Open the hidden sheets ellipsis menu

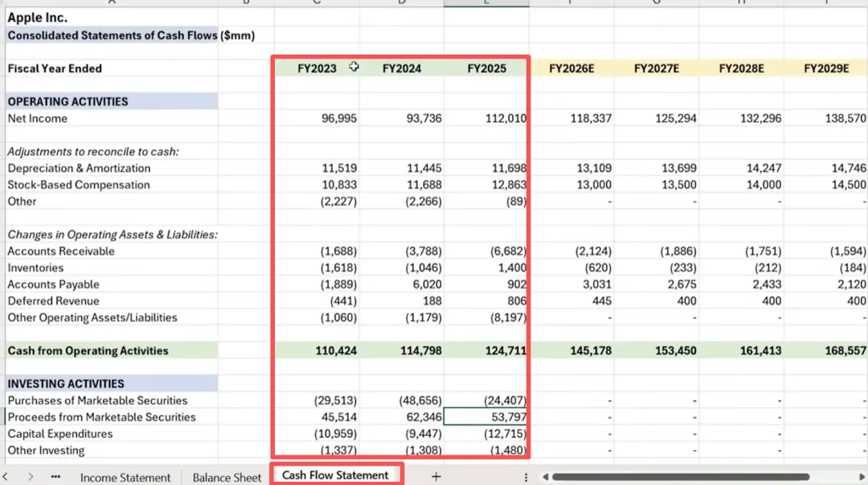point(55,476)
